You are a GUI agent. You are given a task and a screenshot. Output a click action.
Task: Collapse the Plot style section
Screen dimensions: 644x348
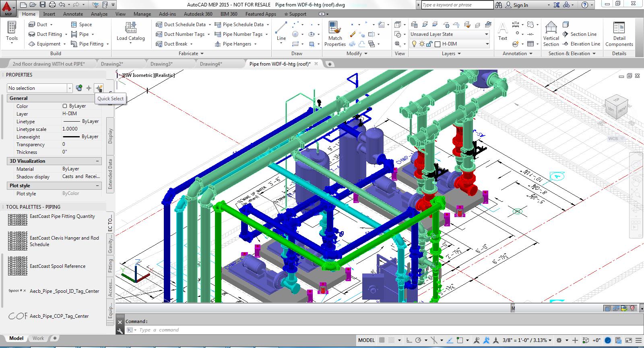point(97,186)
